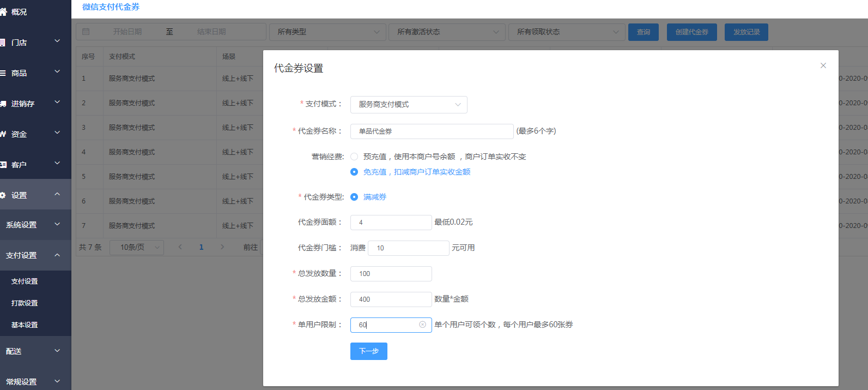
Task: Select the 免充值 marketing fund radio option
Action: pos(354,172)
